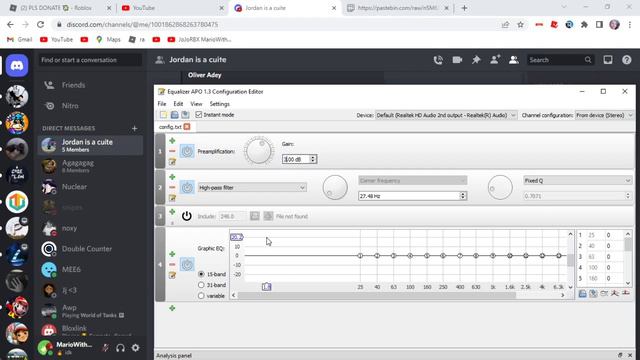
Task: Open the Discord inbox
Action: pyautogui.click(x=608, y=60)
